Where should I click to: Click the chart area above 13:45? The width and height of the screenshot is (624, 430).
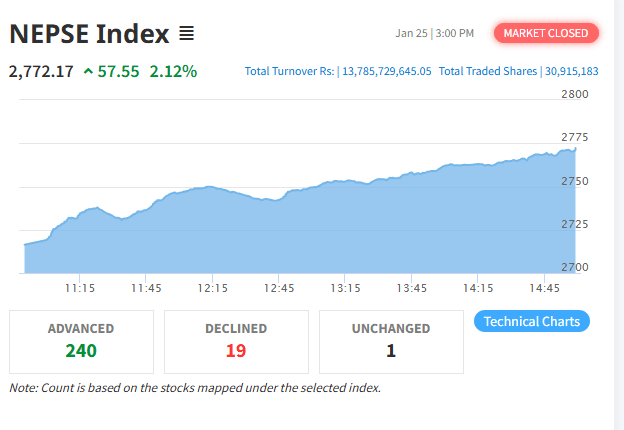411,220
